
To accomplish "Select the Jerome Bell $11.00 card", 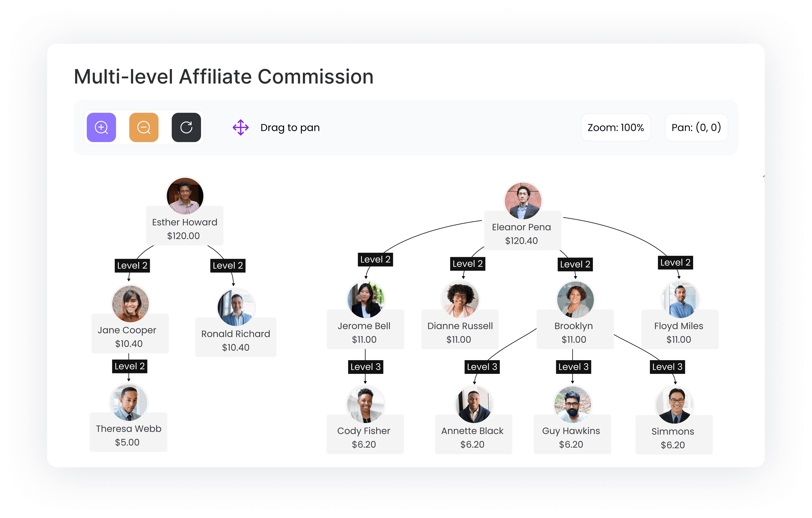I will [365, 332].
